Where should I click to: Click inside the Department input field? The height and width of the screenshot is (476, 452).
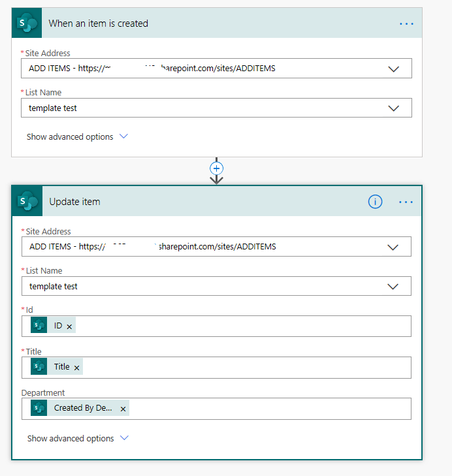[217, 409]
